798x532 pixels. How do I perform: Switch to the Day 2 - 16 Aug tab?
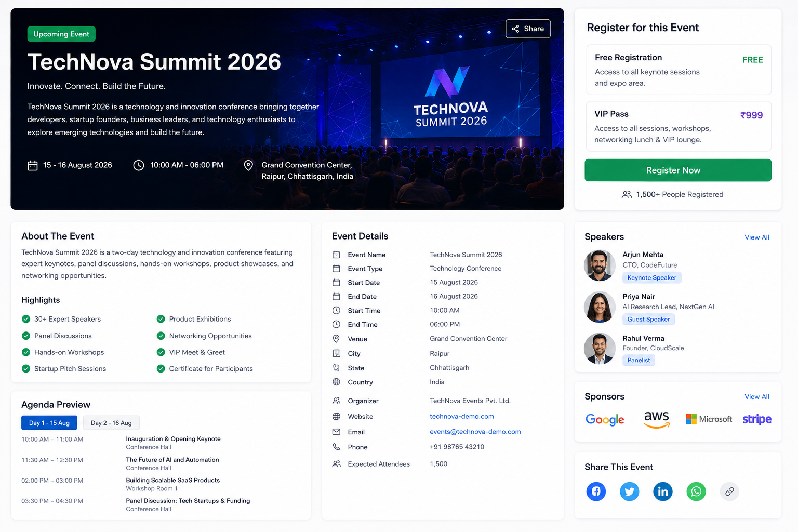click(111, 423)
